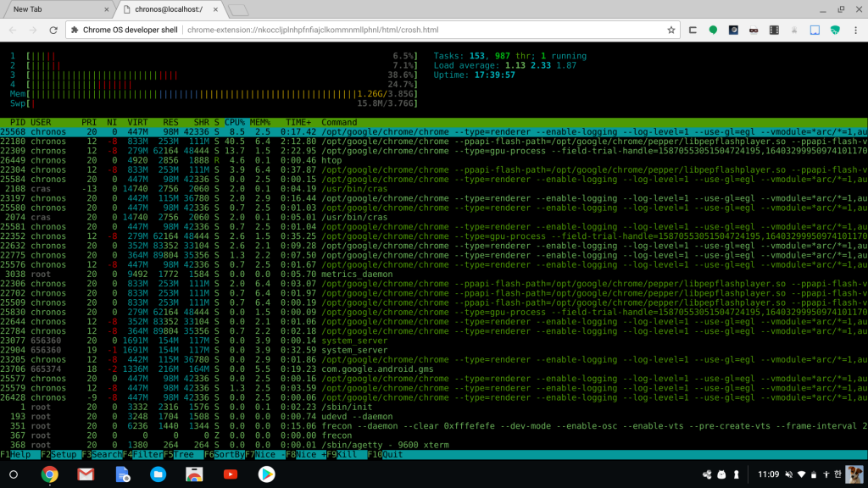Open the Files app in shelf
Screen dimensions: 868x488
coord(158,474)
